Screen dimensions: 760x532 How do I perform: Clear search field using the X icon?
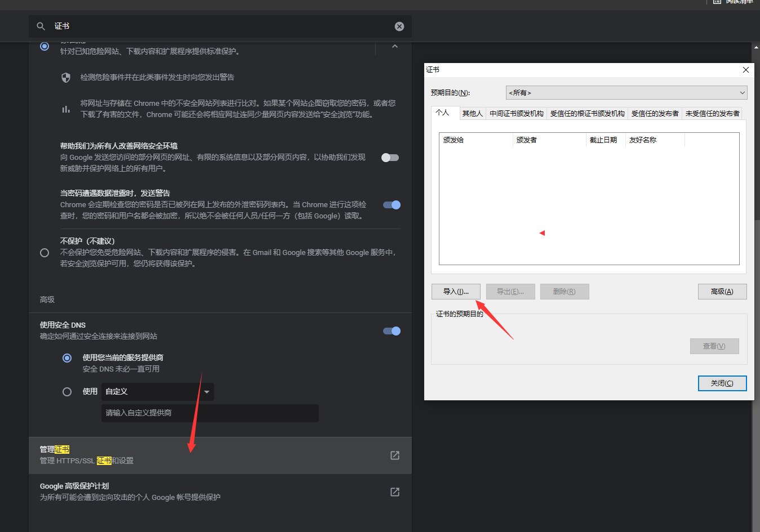click(399, 26)
